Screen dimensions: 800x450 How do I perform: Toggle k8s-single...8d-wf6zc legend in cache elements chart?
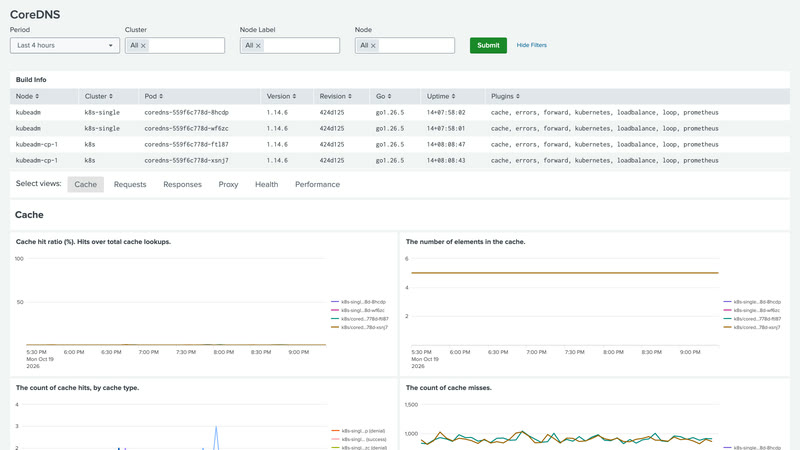(752, 310)
